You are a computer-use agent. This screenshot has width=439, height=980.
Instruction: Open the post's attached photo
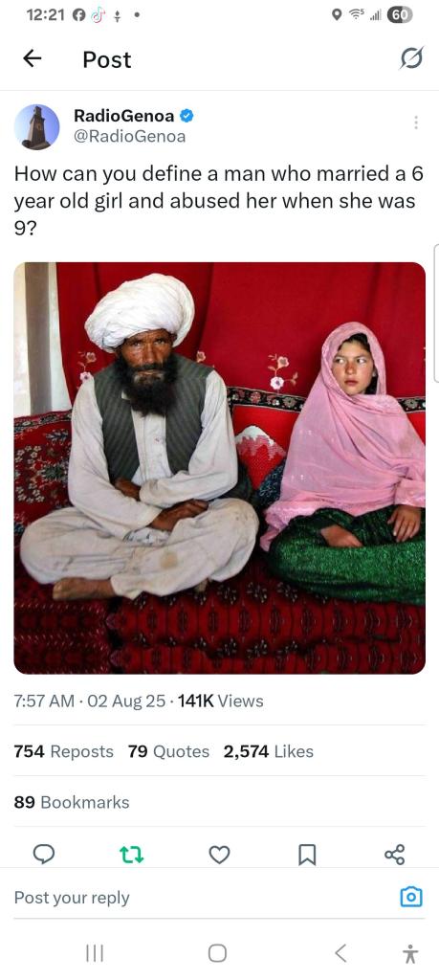(220, 467)
